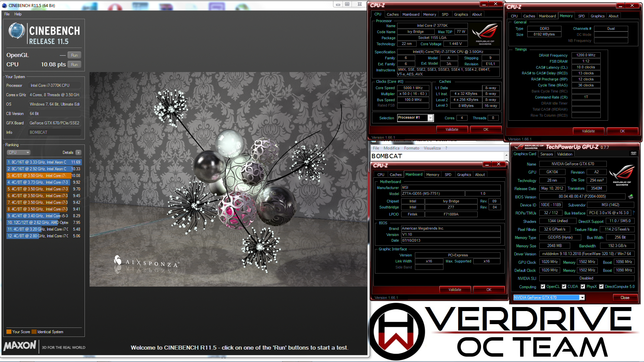This screenshot has height=362, width=644.
Task: Click the GPU-Z screenshot camera icon
Action: 633,154
